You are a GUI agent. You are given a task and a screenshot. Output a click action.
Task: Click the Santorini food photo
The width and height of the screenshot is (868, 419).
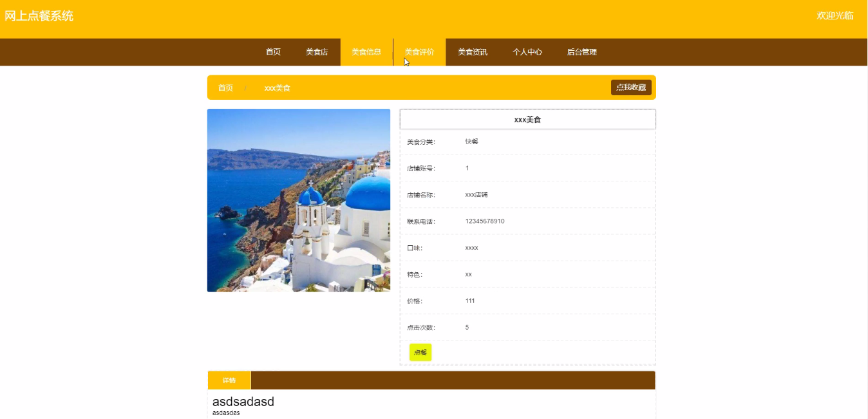click(x=298, y=200)
